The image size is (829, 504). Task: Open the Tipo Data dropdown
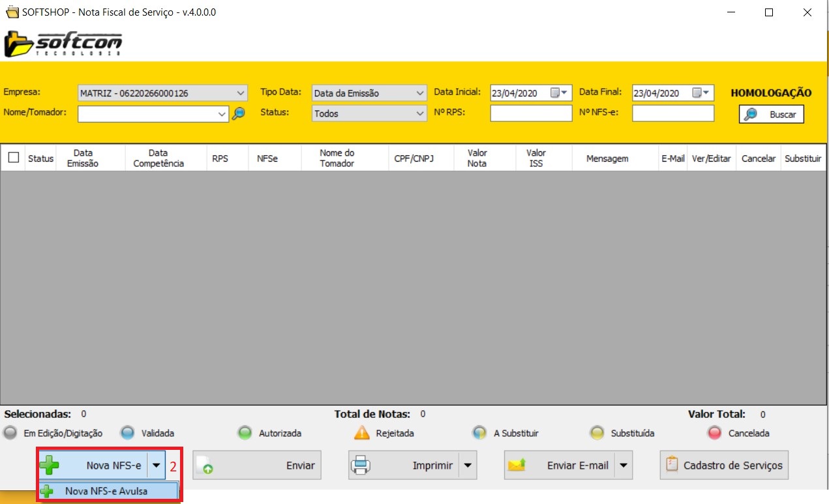pyautogui.click(x=420, y=93)
